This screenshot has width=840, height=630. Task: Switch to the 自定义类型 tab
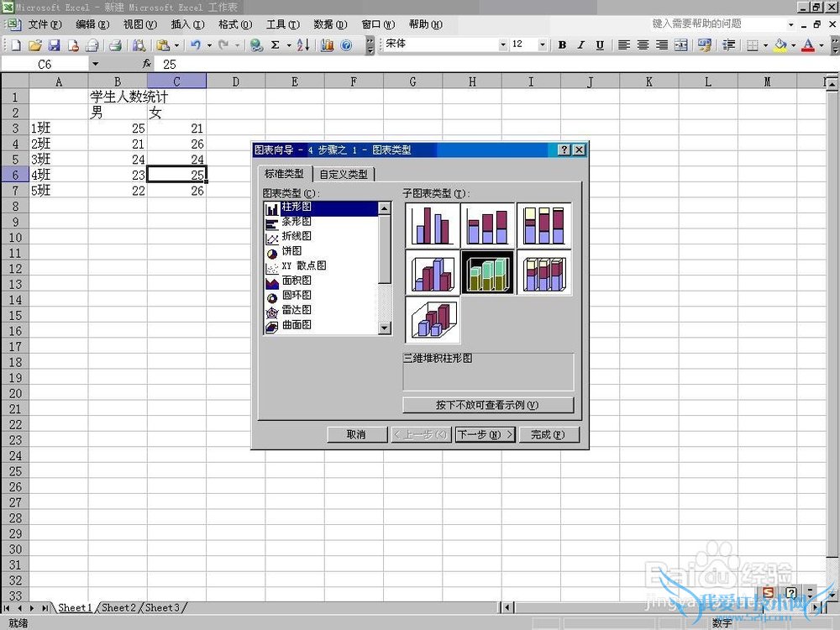(x=344, y=175)
